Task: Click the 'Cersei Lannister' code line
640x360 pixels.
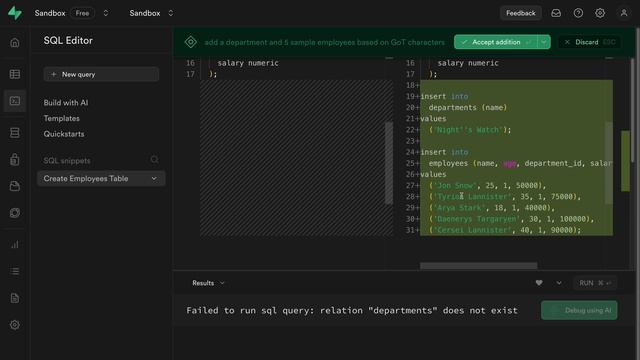Action: [x=505, y=230]
